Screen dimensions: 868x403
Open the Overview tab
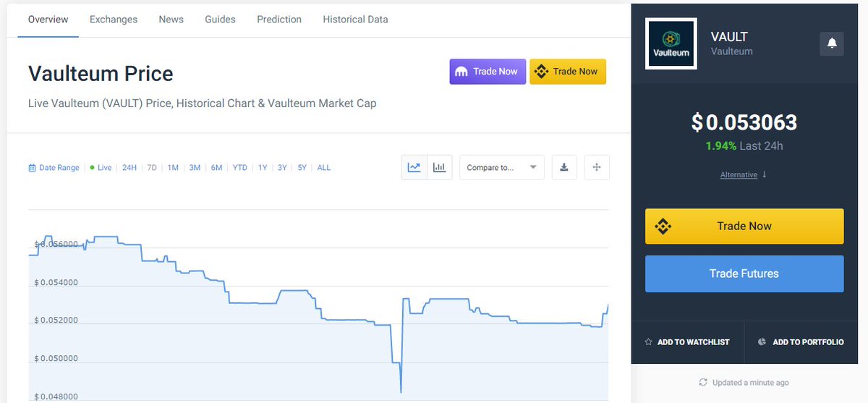click(x=48, y=20)
